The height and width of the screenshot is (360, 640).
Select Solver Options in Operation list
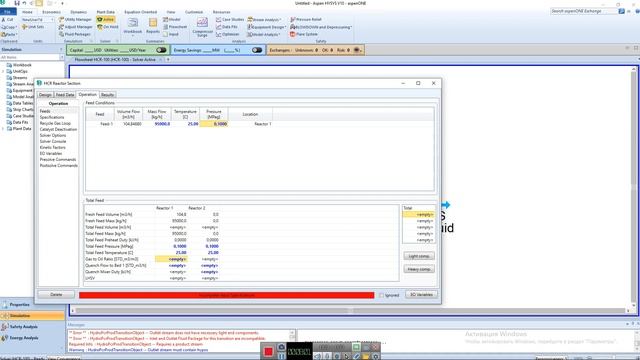53,135
